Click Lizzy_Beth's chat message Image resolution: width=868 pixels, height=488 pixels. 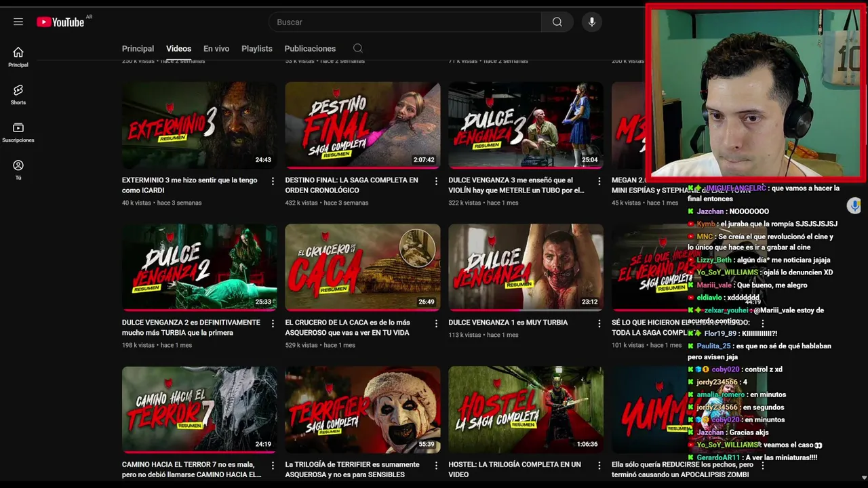[759, 260]
